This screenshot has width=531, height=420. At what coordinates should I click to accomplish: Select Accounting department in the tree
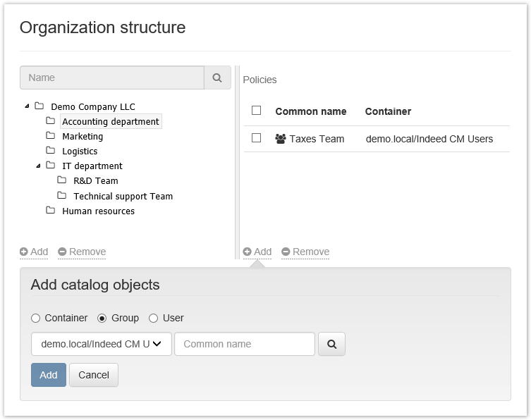coord(111,122)
